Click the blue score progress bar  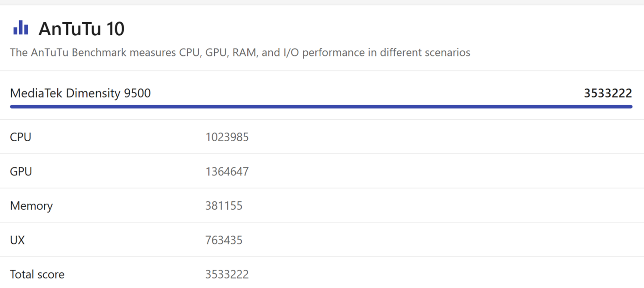[321, 107]
